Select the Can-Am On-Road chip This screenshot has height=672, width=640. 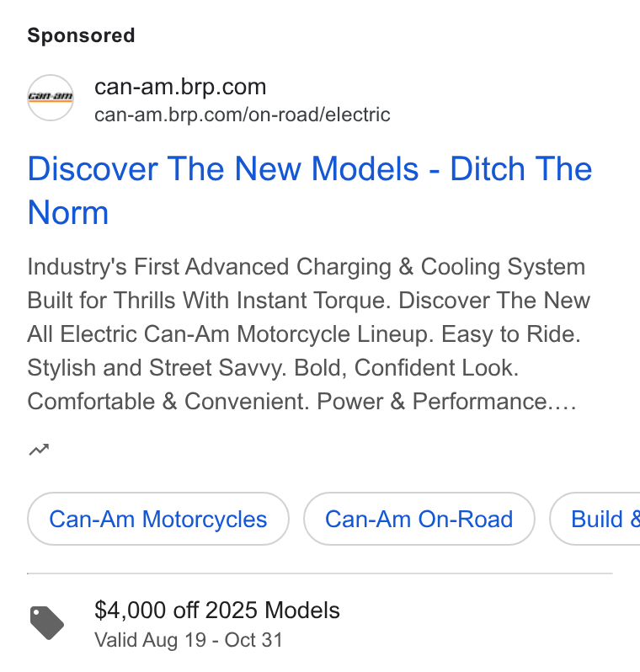[419, 519]
